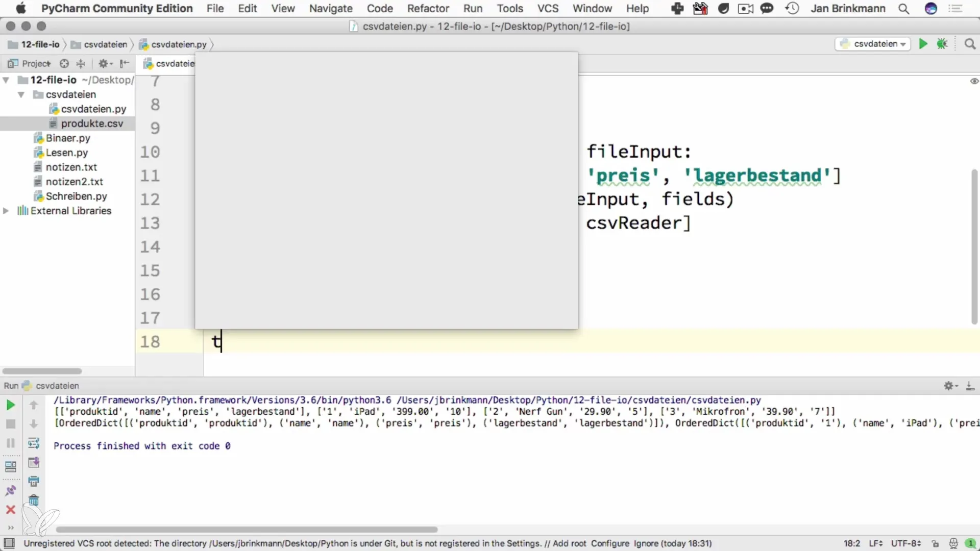
Task: Click the stop square in Run panel
Action: (10, 424)
